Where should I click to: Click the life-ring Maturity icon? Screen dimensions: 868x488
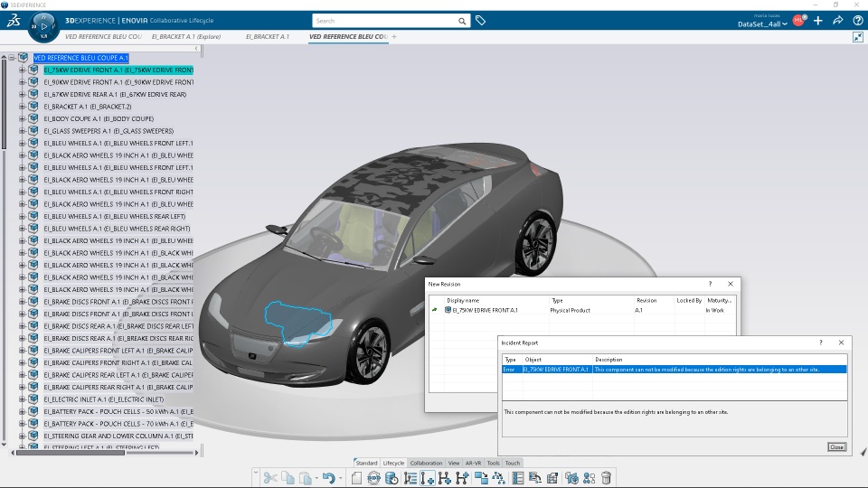click(x=373, y=477)
